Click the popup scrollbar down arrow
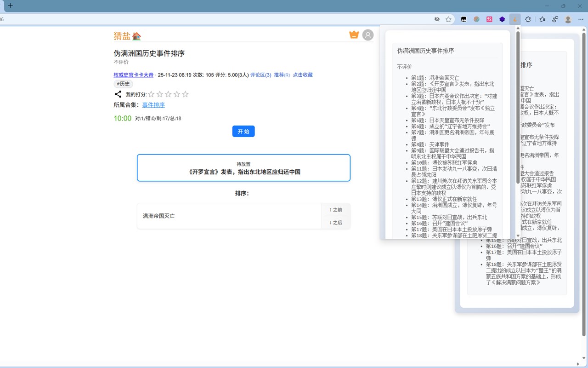 click(518, 235)
